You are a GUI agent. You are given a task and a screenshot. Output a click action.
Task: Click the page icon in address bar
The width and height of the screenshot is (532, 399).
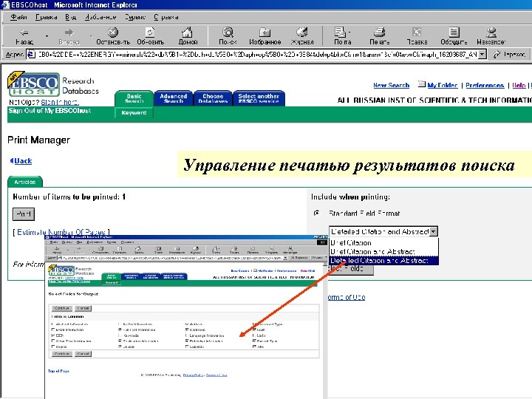31,54
